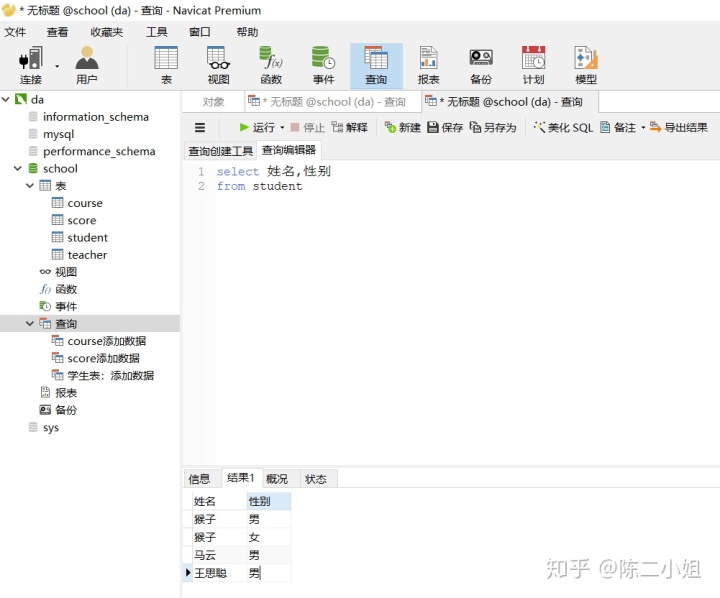
Task: Open the 窗口 window menu
Action: click(x=200, y=32)
